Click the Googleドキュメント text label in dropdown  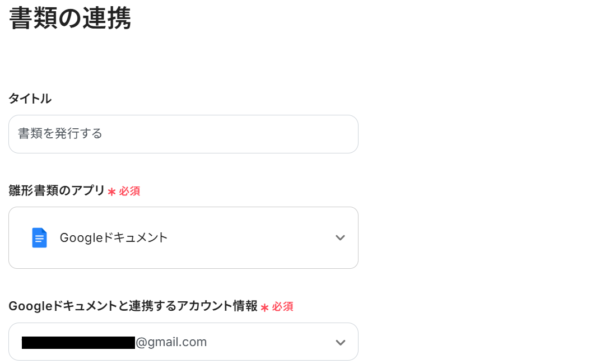pyautogui.click(x=114, y=238)
